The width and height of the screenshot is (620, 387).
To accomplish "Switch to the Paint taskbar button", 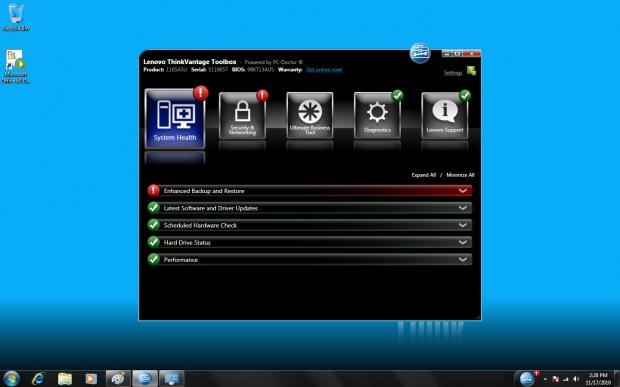I will pos(118,379).
